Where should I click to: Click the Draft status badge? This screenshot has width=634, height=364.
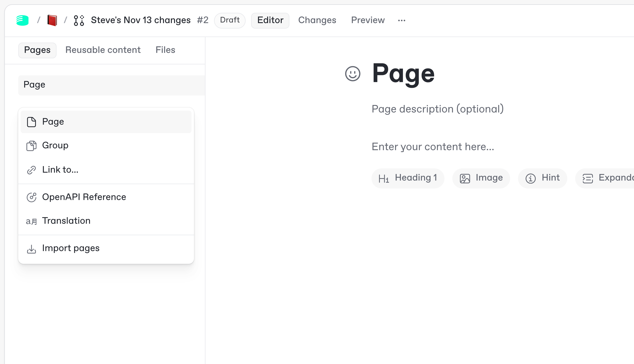tap(229, 20)
